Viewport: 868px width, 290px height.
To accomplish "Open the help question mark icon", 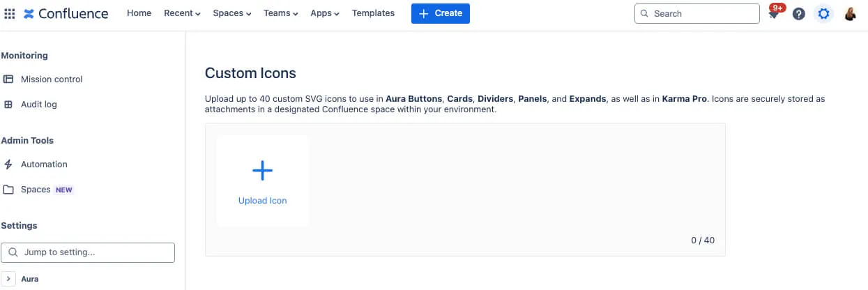I will tap(799, 13).
